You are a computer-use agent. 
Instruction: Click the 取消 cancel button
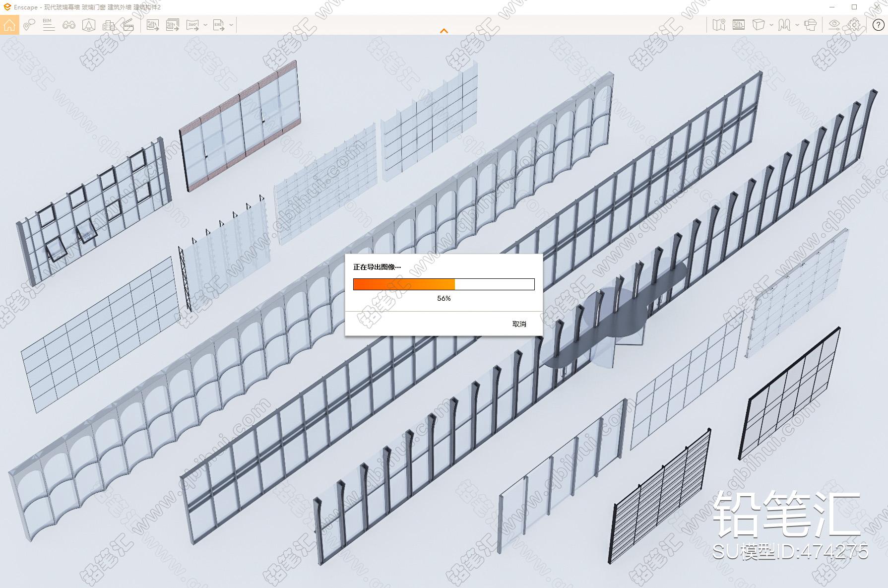pos(519,324)
